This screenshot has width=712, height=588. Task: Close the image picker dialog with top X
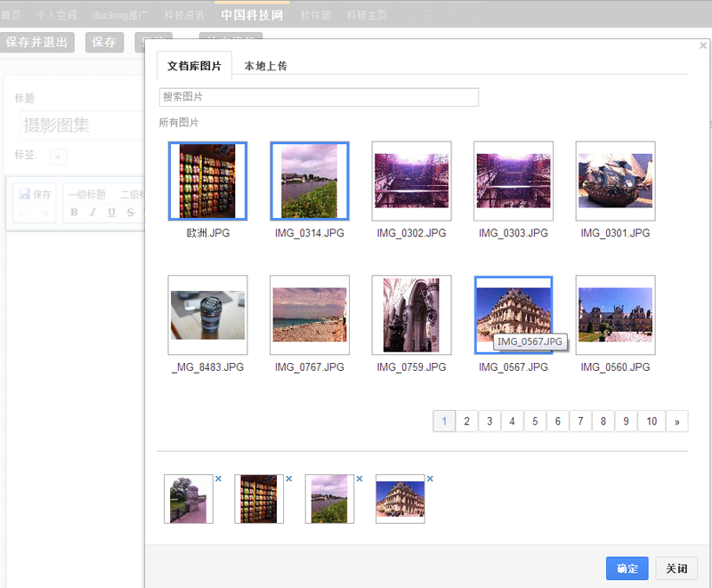[x=702, y=45]
